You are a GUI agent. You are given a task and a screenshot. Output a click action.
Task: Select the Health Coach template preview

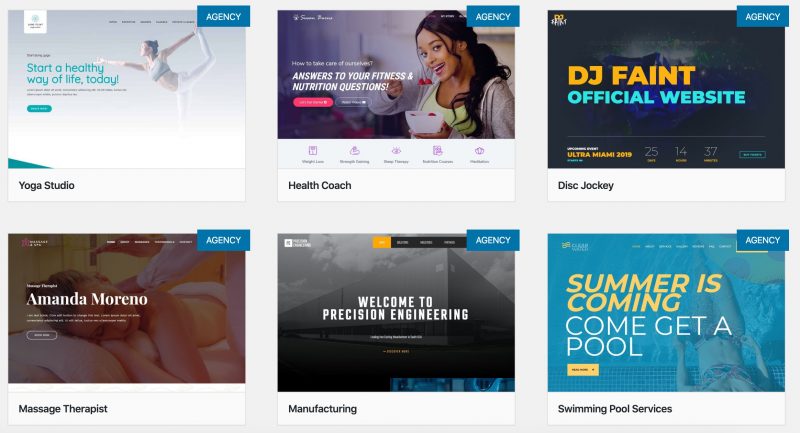(396, 89)
